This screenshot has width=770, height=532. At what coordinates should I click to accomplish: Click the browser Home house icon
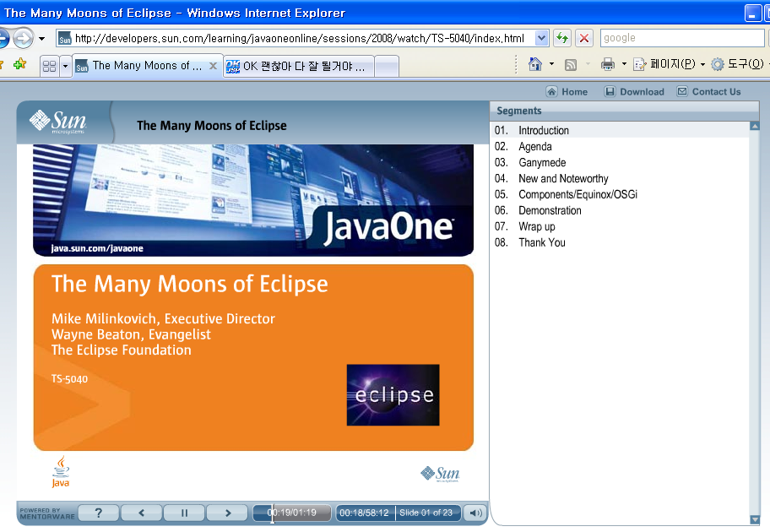(534, 64)
